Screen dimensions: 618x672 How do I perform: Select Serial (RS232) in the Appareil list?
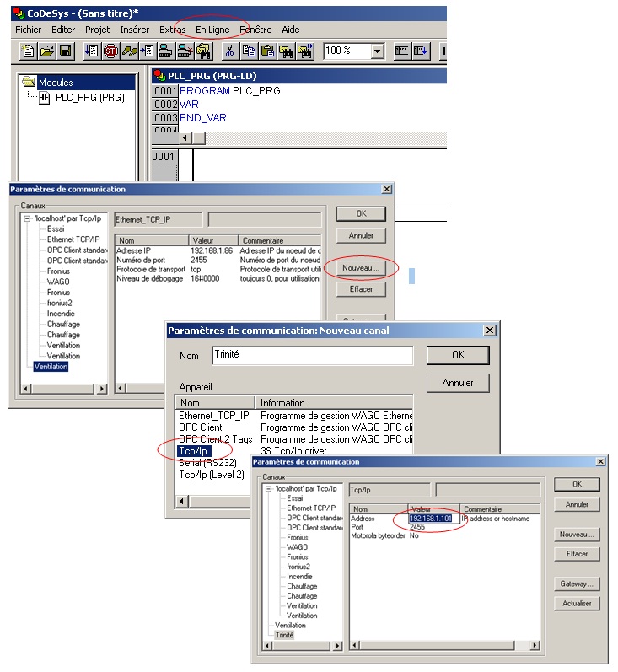(x=208, y=463)
